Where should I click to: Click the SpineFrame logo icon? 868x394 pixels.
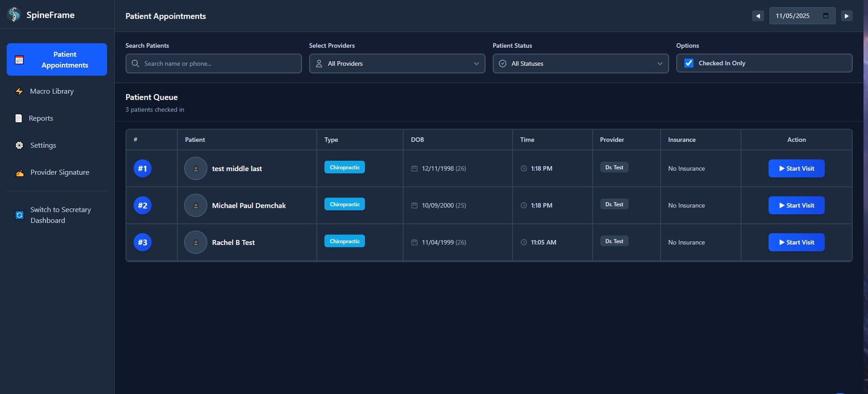coord(14,15)
